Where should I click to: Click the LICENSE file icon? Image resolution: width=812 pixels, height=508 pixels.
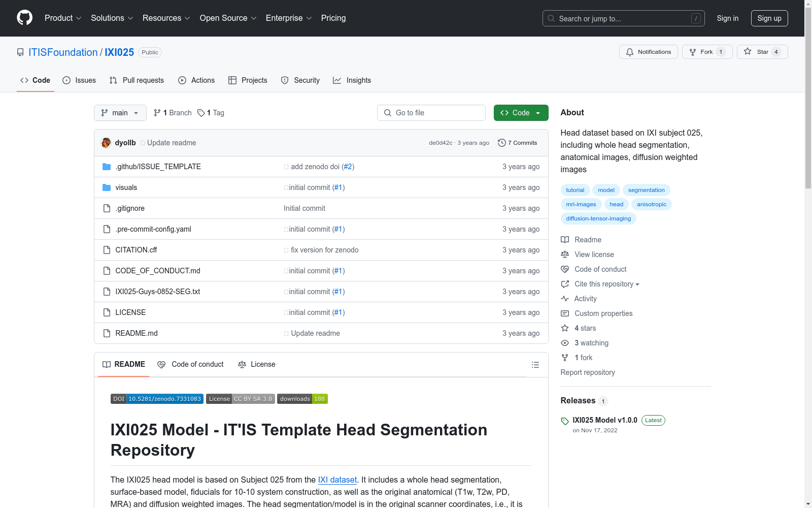[x=107, y=312]
